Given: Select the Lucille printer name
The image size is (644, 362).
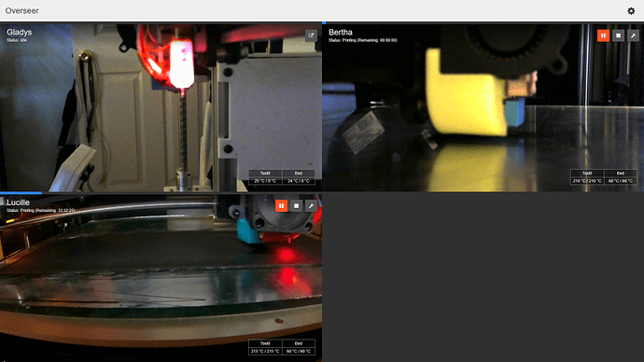Looking at the screenshot, I should 18,202.
